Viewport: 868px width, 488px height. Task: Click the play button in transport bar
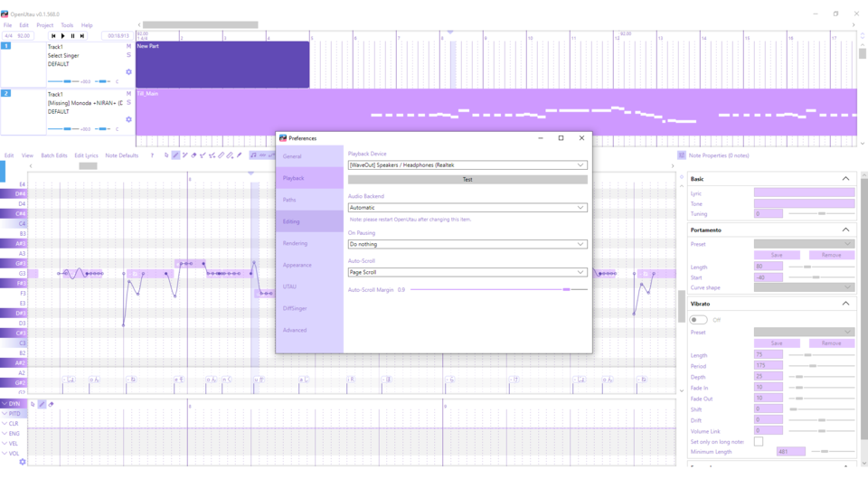pyautogui.click(x=62, y=36)
